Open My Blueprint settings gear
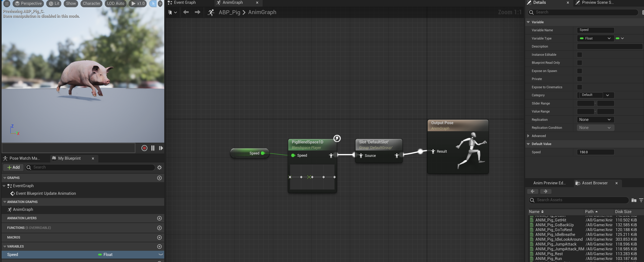This screenshot has height=262, width=644. coord(159,167)
